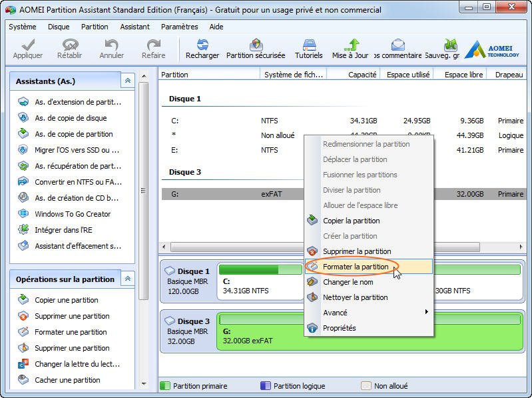Launch As. d'extension de partition wizard

point(70,102)
